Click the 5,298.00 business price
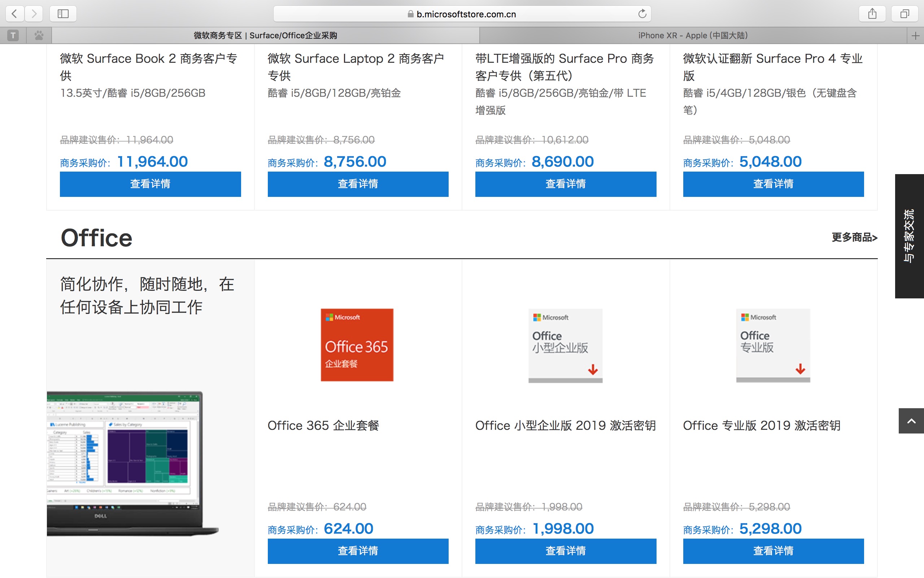This screenshot has height=578, width=924. [x=771, y=529]
